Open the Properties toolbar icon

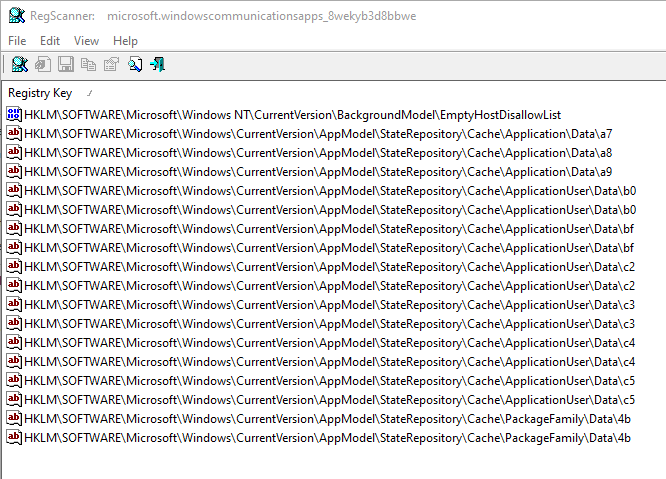[111, 65]
